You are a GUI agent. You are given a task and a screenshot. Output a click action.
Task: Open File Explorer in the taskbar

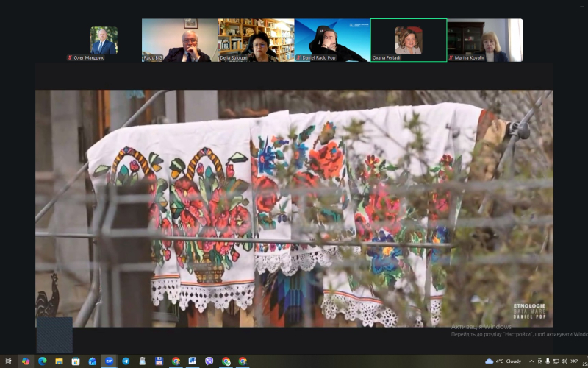pos(59,361)
